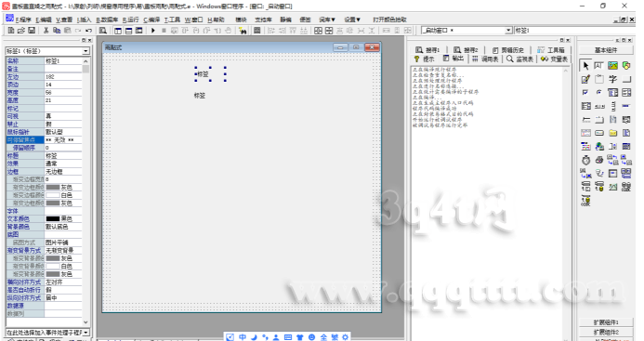Open the 'E.编辑' menu
Image resolution: width=644 pixels, height=341 pixels.
click(x=44, y=20)
